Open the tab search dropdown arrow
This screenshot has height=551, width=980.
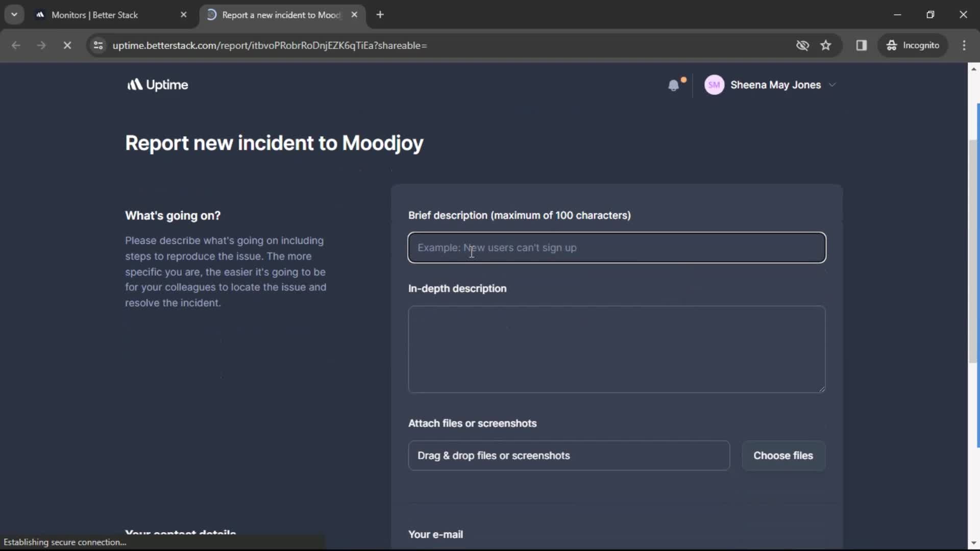[14, 14]
